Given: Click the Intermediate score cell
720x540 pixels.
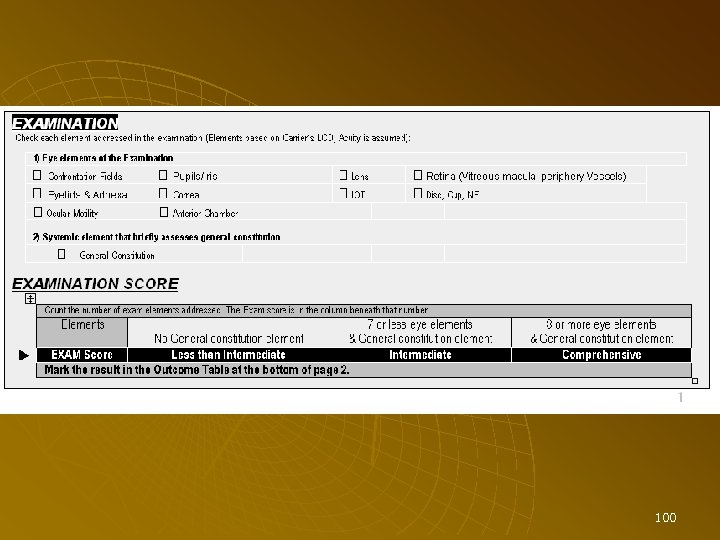Looking at the screenshot, I should coord(420,355).
